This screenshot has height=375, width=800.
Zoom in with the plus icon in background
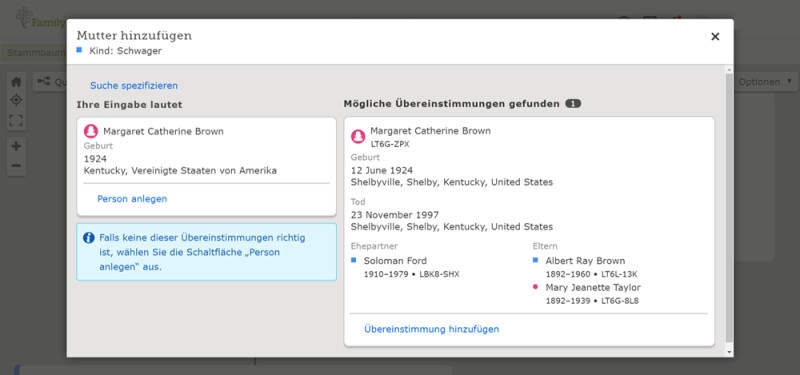pyautogui.click(x=16, y=146)
